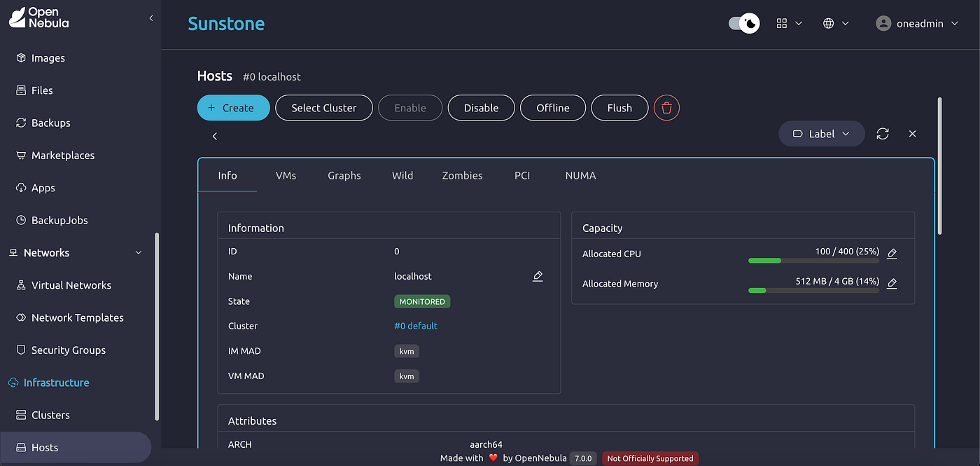980x466 pixels.
Task: Open the Graphs tab
Action: click(344, 175)
